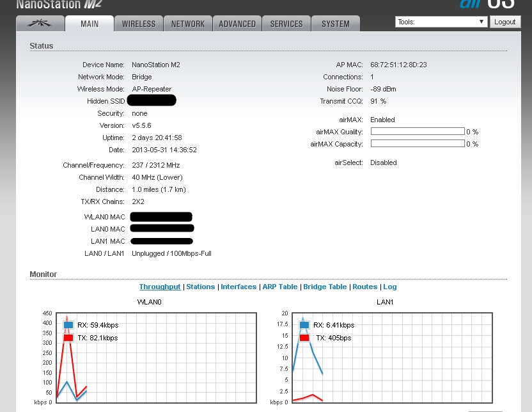Image resolution: width=532 pixels, height=412 pixels.
Task: Open the WIRELESS tab
Action: coord(139,24)
